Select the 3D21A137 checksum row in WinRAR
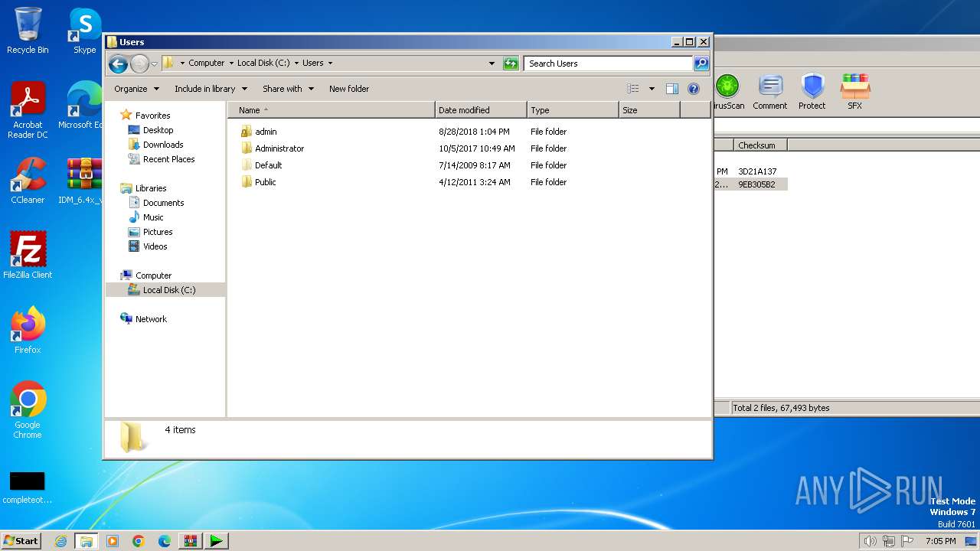The height and width of the screenshot is (551, 980). [x=757, y=171]
